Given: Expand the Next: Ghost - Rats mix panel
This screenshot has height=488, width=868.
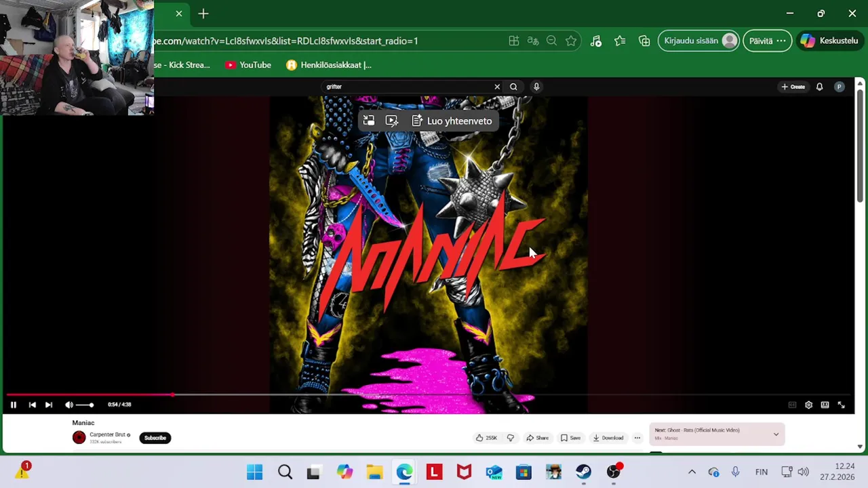Looking at the screenshot, I should 776,434.
